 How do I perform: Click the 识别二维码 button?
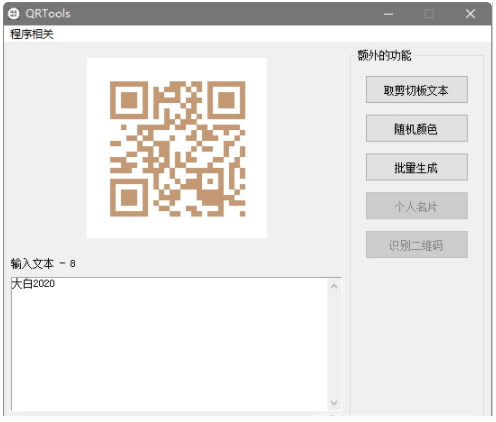pyautogui.click(x=417, y=245)
